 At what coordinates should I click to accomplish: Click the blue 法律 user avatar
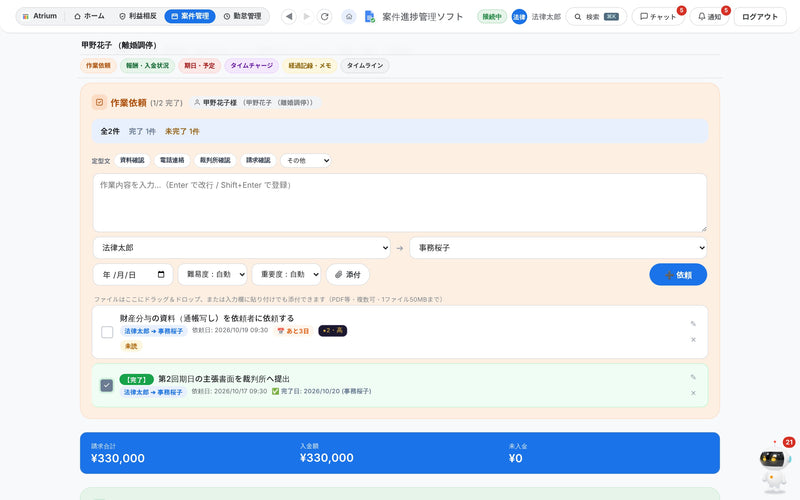(x=519, y=17)
